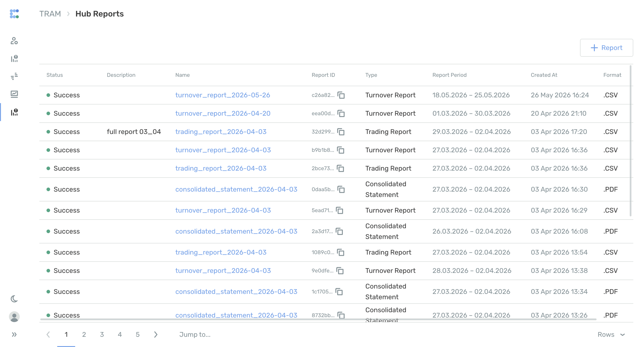Screen dimensions: 644x347
Task: Copy report ID 1089c0
Action: tap(341, 253)
